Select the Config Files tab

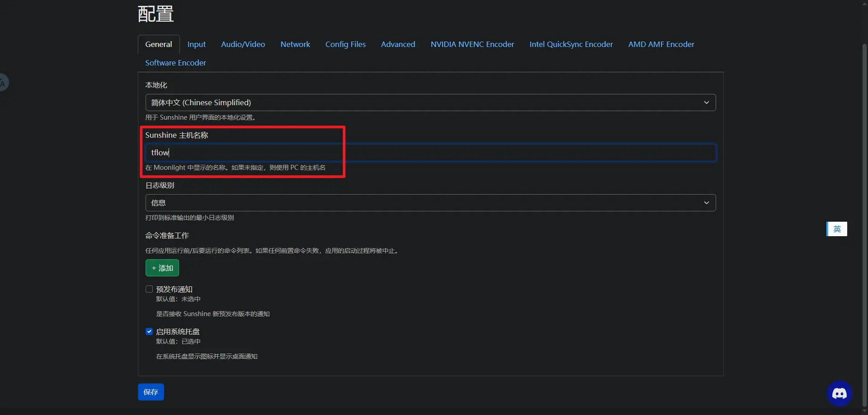(x=345, y=44)
